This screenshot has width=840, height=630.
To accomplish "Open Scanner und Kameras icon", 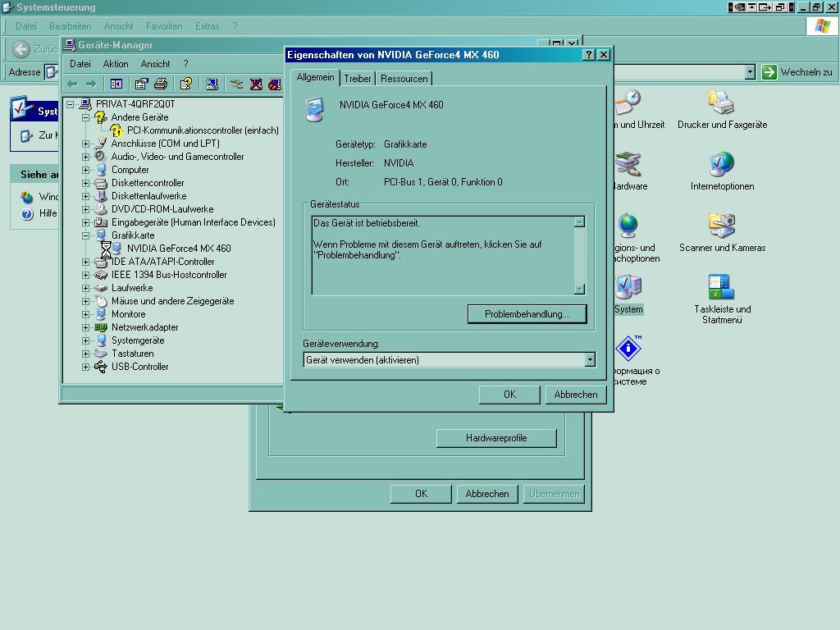I will [722, 233].
